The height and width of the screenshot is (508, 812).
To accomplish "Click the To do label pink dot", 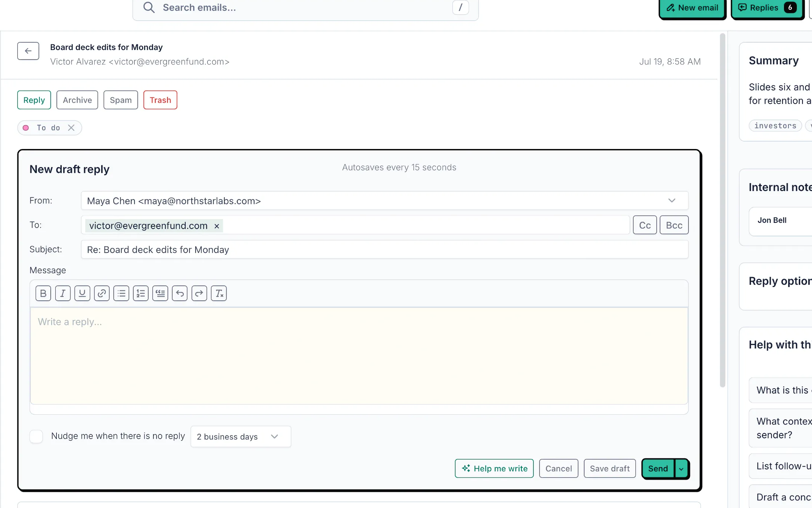I will pos(26,128).
